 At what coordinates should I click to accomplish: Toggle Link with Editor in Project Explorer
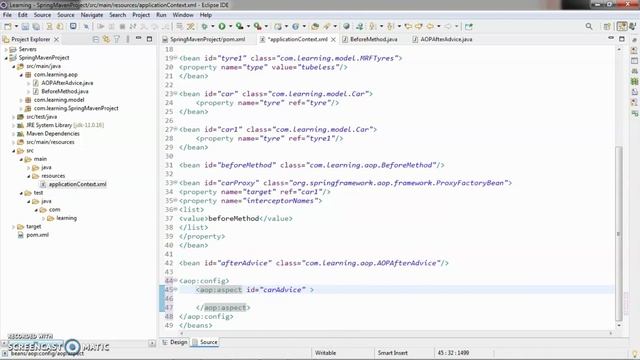pos(106,39)
